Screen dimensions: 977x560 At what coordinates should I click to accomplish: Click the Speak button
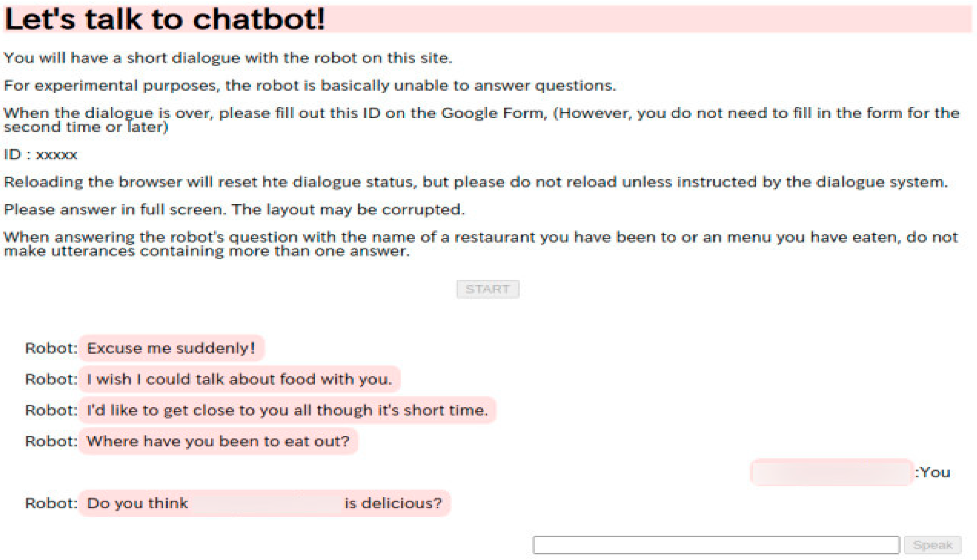click(932, 545)
